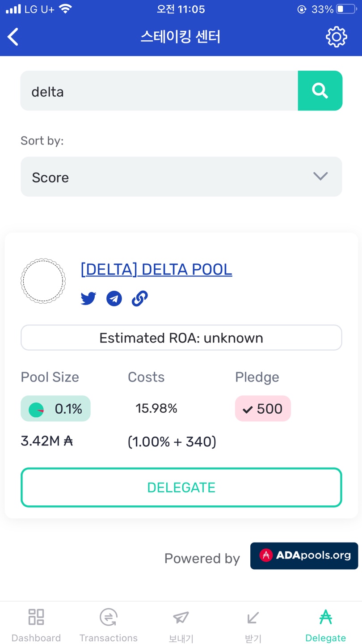Open the 보내기 send tab
Screen dimensions: 362x644
click(x=181, y=624)
